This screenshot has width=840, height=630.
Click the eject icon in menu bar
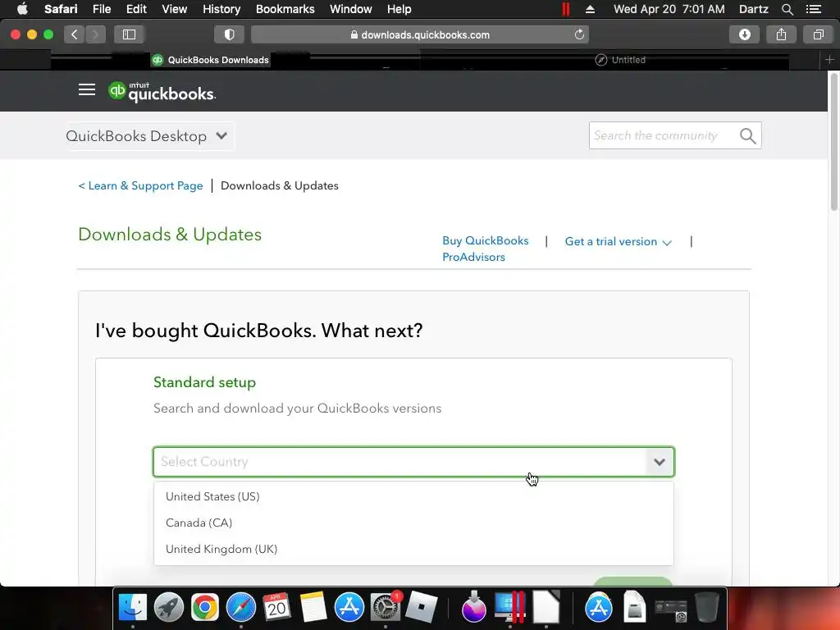click(590, 9)
